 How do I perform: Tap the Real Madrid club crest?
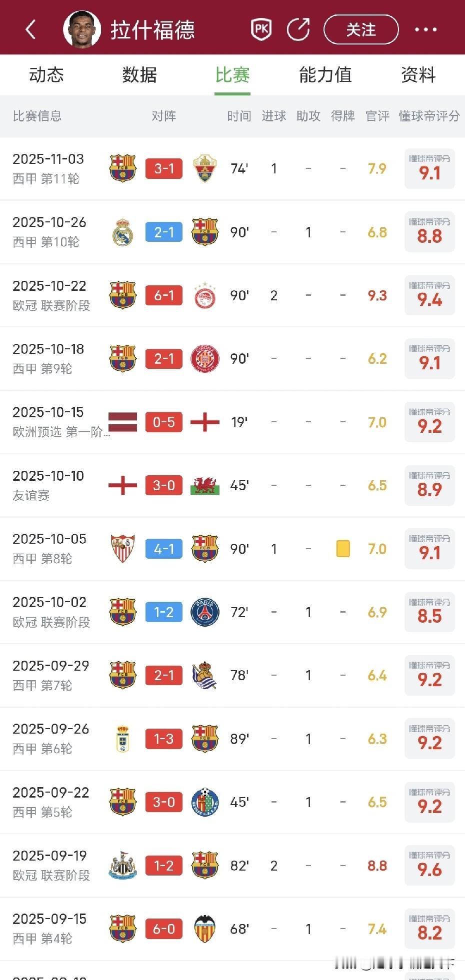coord(122,232)
